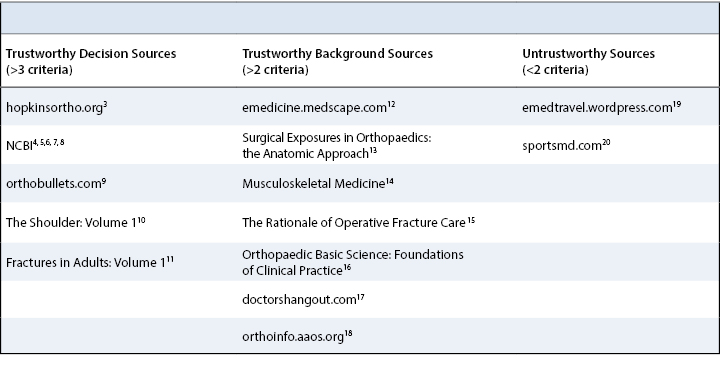Click superscript reference 20 after sportsmd.com
The width and height of the screenshot is (721, 371).
606,143
